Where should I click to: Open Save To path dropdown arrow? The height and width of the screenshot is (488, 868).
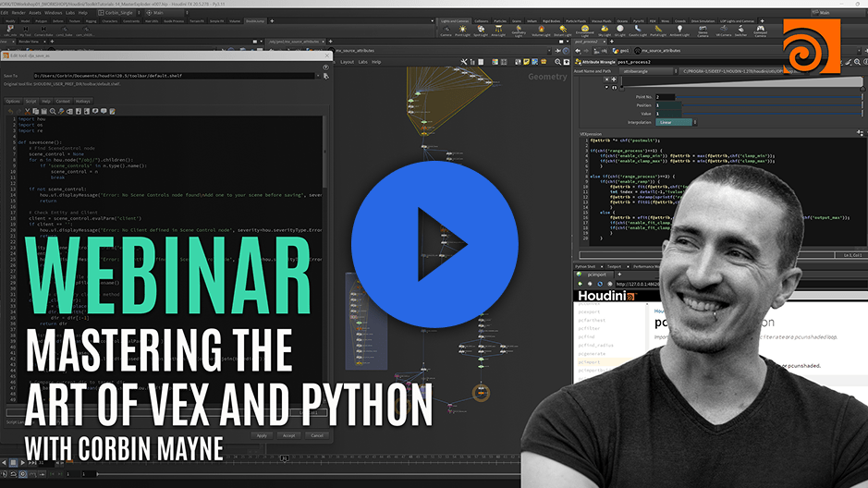coord(318,76)
